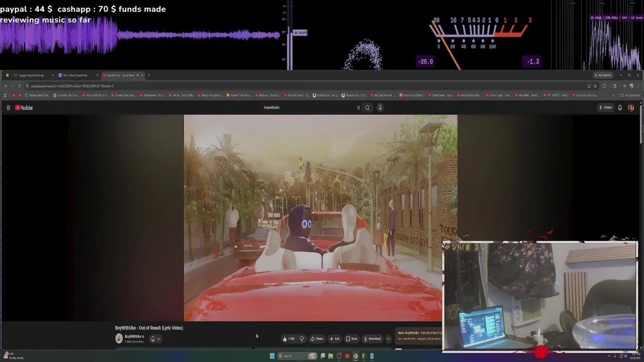This screenshot has width=644, height=362.
Task: Download the lyric video
Action: click(372, 339)
